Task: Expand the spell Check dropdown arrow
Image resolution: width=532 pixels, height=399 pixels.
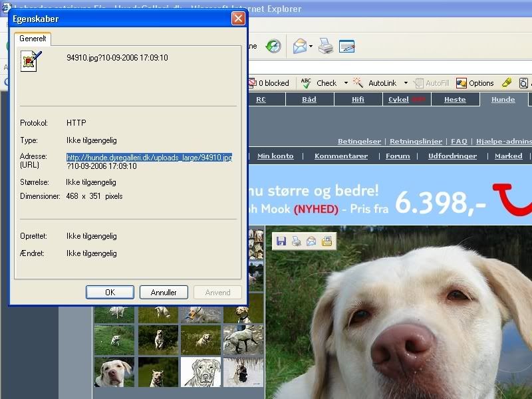Action: tap(346, 83)
